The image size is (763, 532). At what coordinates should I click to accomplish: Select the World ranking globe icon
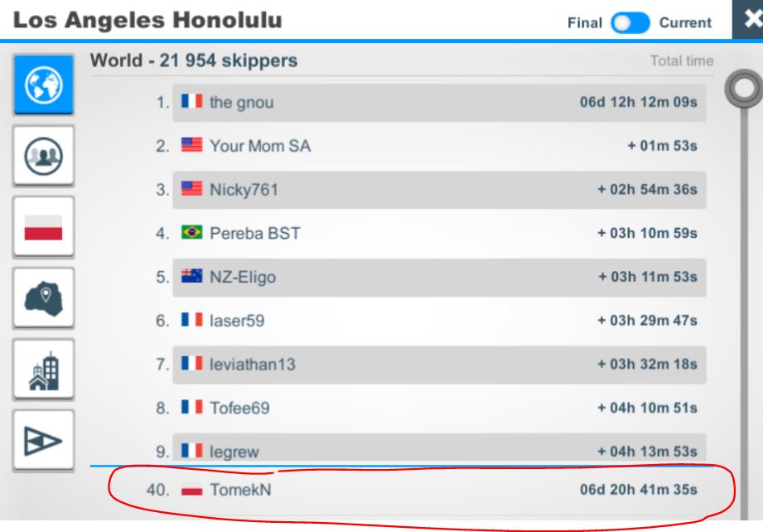44,85
